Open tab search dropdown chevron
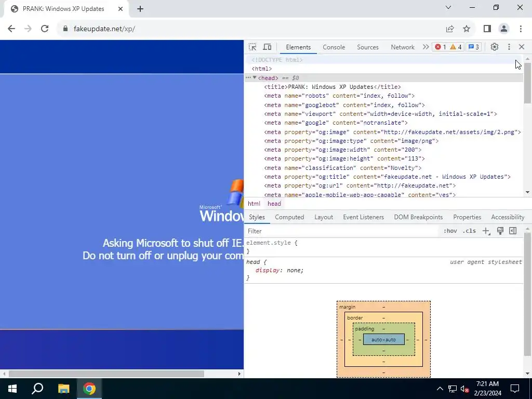The width and height of the screenshot is (532, 399). [448, 7]
